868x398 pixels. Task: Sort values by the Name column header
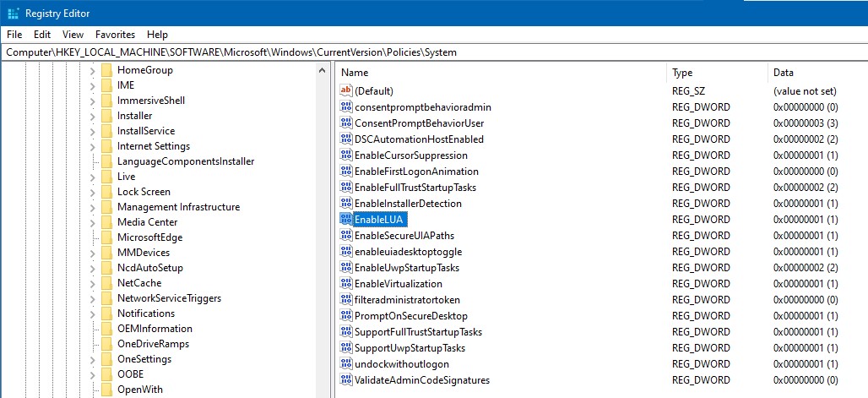500,73
